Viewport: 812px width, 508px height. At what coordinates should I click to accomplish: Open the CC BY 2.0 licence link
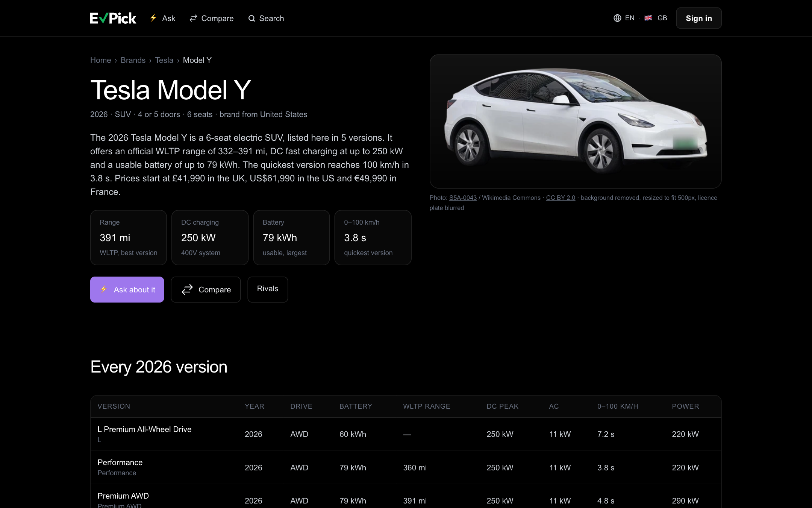561,198
